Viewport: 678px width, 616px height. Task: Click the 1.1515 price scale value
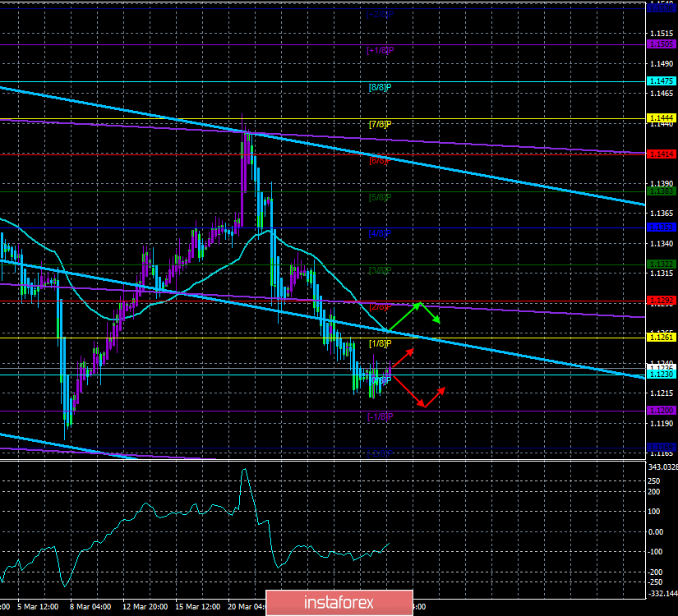pyautogui.click(x=662, y=34)
